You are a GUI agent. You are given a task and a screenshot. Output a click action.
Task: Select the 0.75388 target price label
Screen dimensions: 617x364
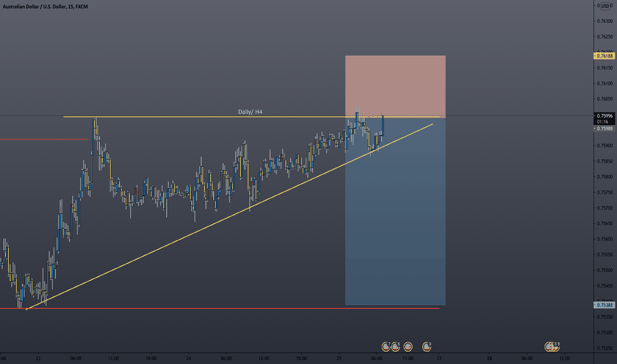(x=604, y=305)
